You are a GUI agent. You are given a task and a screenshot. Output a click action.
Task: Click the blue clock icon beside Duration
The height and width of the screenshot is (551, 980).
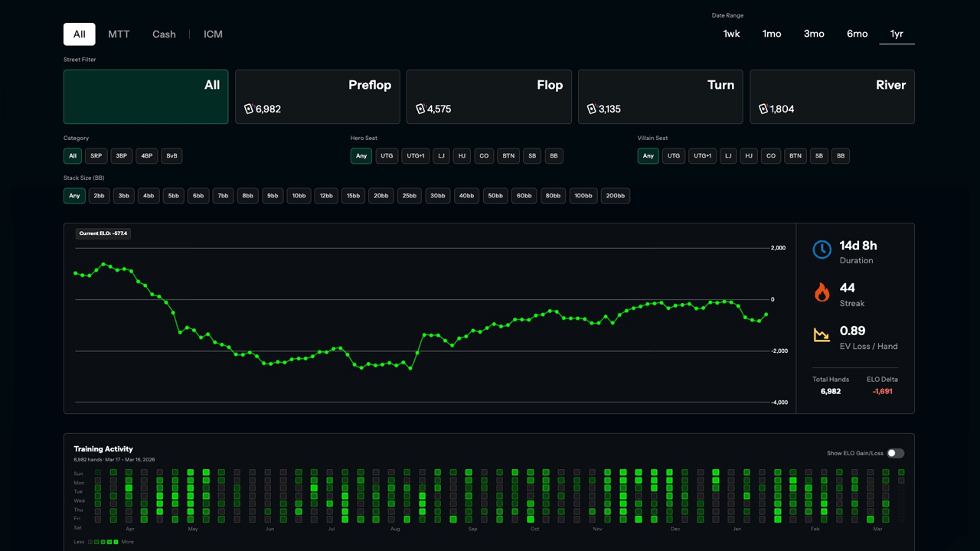822,249
